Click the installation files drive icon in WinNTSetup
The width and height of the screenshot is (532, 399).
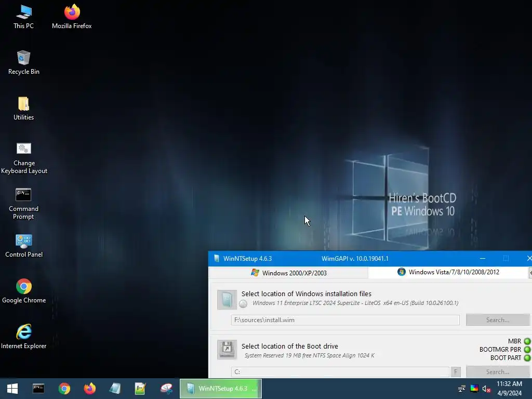227,300
